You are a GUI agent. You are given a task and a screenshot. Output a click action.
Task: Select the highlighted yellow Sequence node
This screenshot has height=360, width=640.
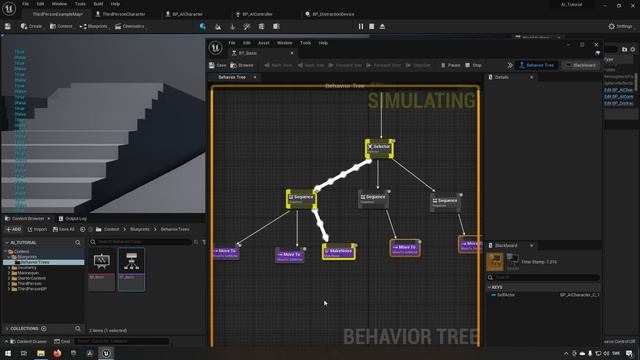pos(301,199)
